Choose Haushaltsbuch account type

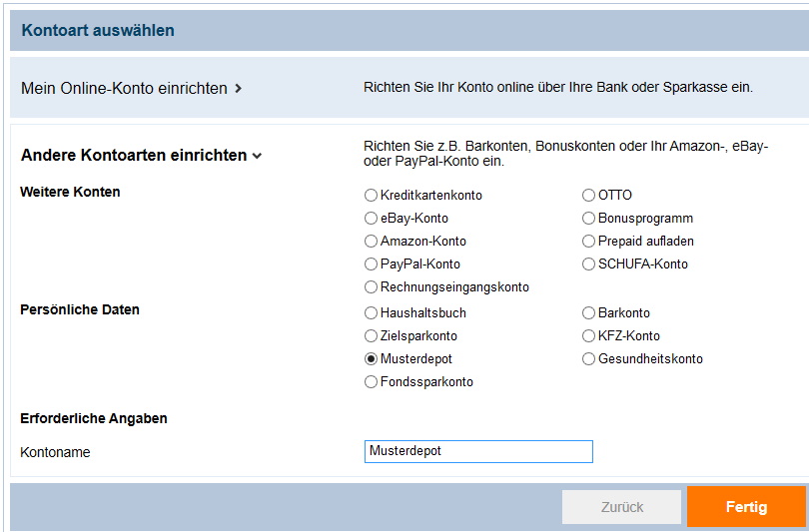point(371,312)
